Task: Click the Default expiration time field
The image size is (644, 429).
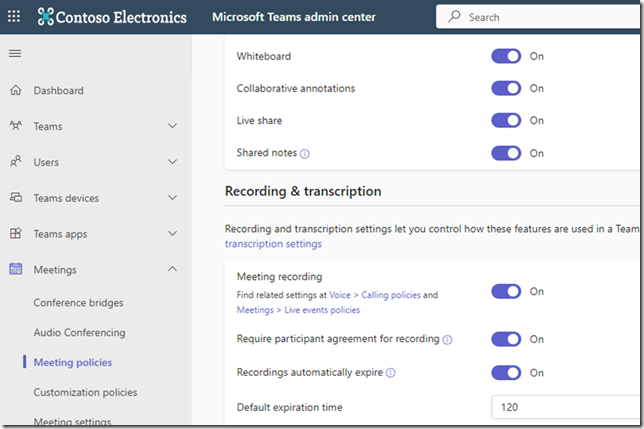Action: tap(565, 407)
